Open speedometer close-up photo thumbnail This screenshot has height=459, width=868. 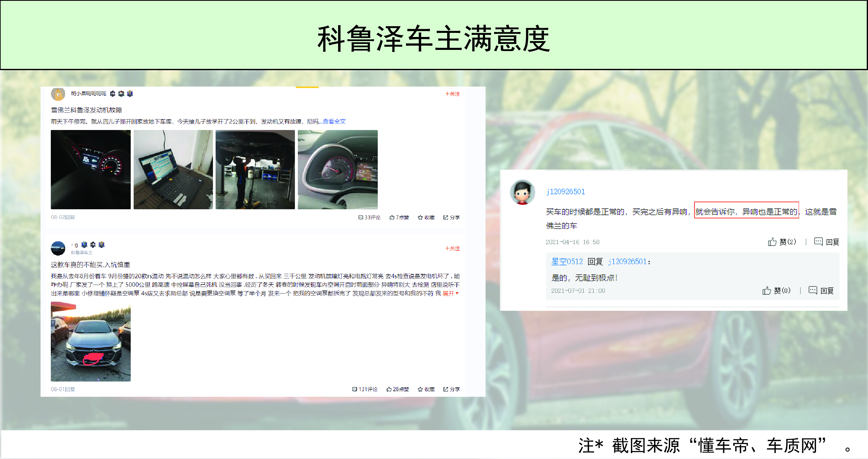pos(338,169)
